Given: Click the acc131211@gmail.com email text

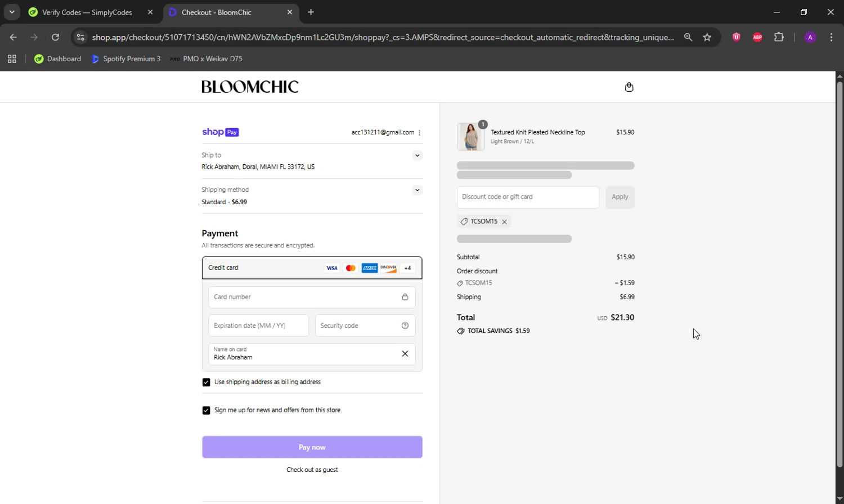Looking at the screenshot, I should coord(383,132).
